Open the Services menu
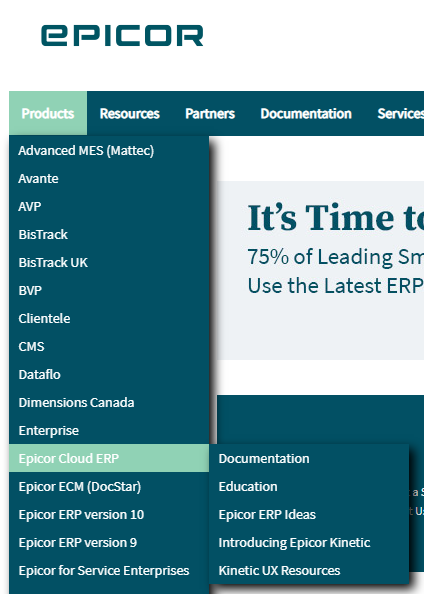This screenshot has width=424, height=594. point(401,113)
